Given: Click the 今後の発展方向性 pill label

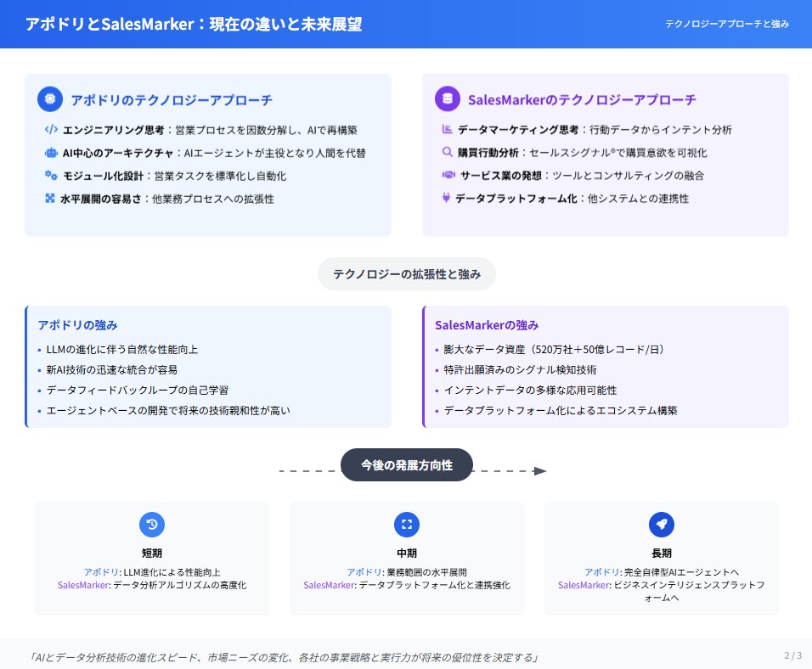Looking at the screenshot, I should (x=407, y=465).
